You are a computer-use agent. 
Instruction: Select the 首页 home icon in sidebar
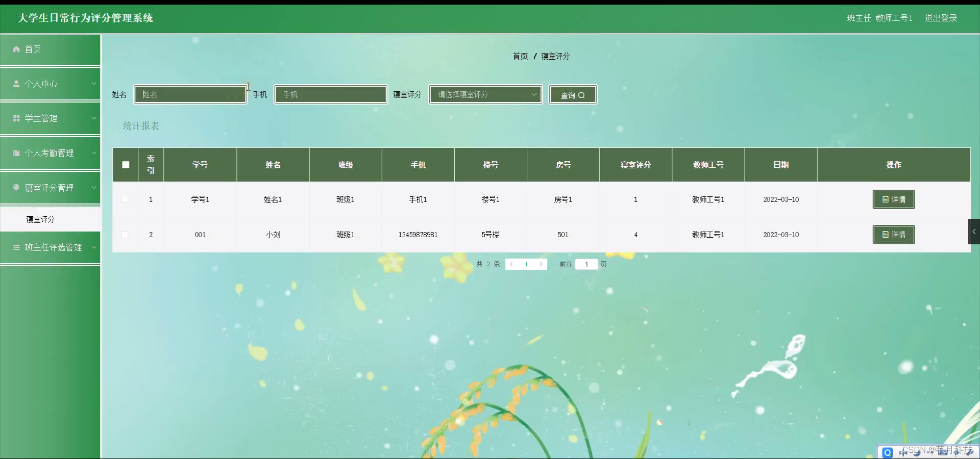(17, 49)
